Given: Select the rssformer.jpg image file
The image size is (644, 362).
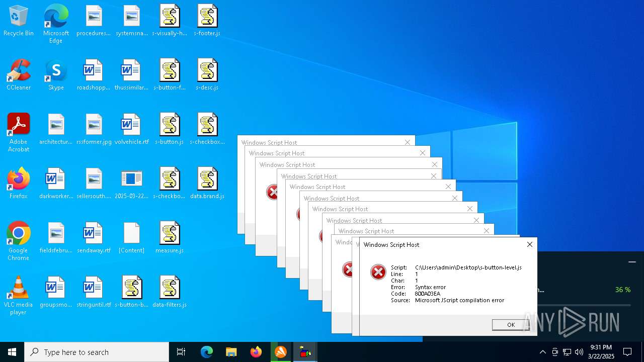Looking at the screenshot, I should coord(94,130).
